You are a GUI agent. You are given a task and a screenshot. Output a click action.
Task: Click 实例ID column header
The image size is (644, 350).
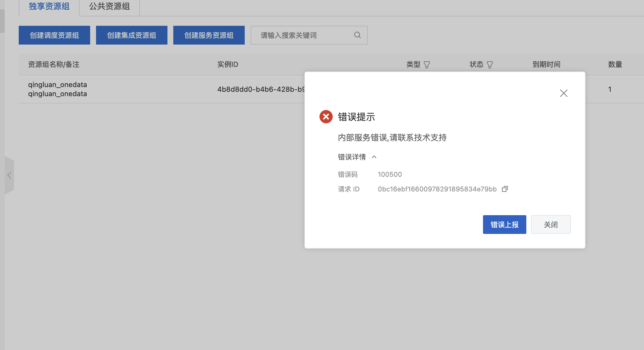click(228, 64)
